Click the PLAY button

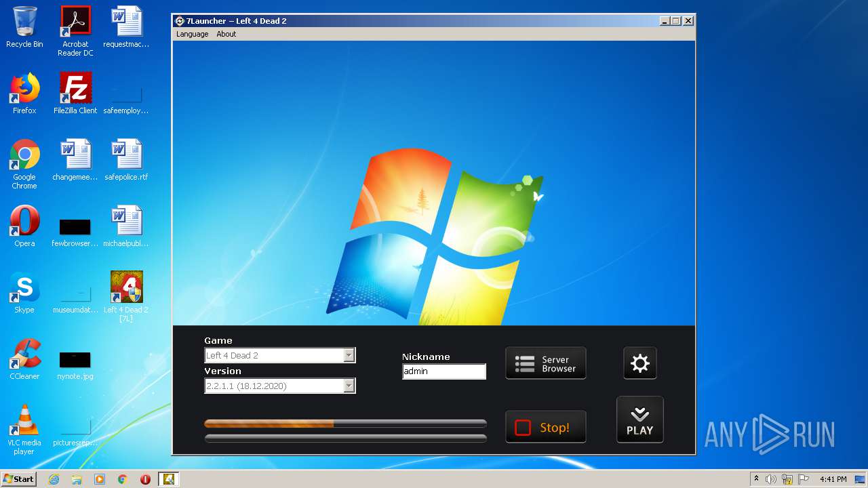(639, 420)
